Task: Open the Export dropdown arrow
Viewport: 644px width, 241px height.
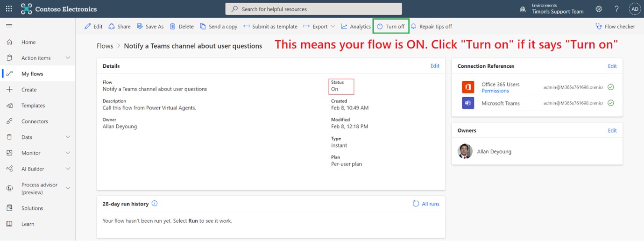Action: (333, 27)
